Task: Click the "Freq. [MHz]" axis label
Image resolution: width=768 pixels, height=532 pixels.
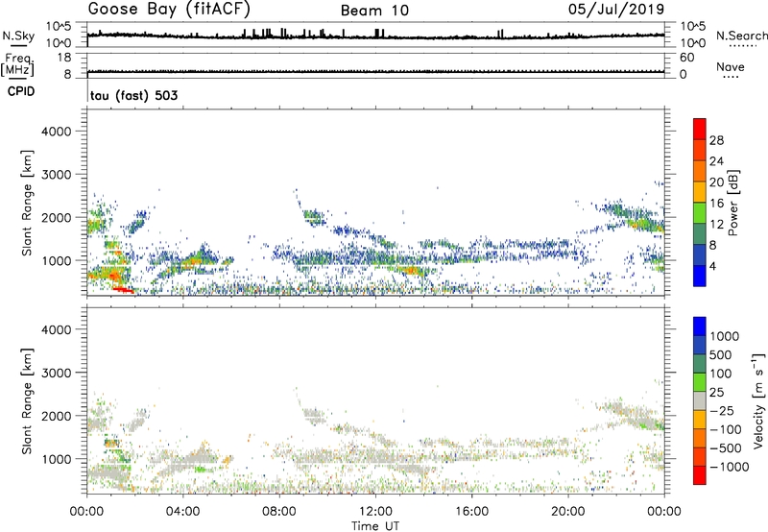Action: pos(17,65)
